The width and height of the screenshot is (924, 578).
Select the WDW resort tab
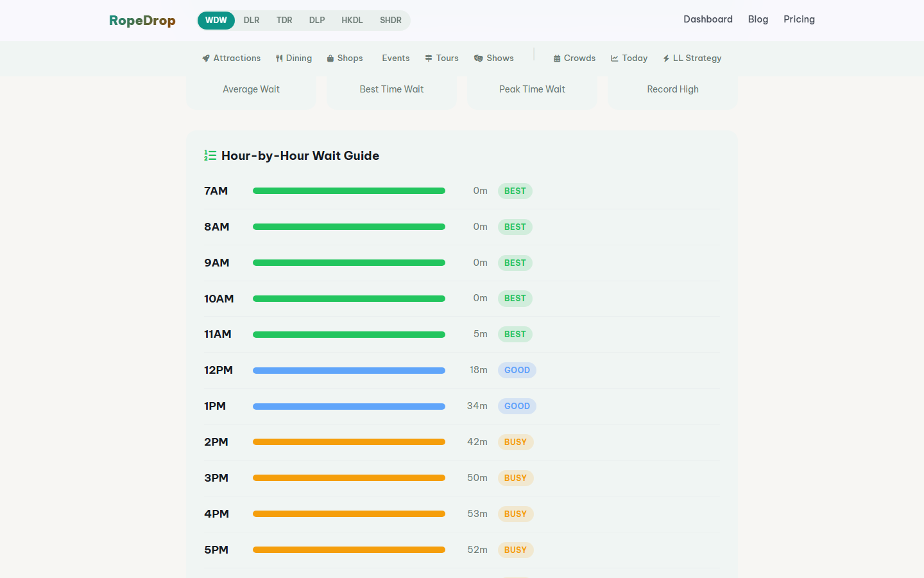click(x=216, y=21)
